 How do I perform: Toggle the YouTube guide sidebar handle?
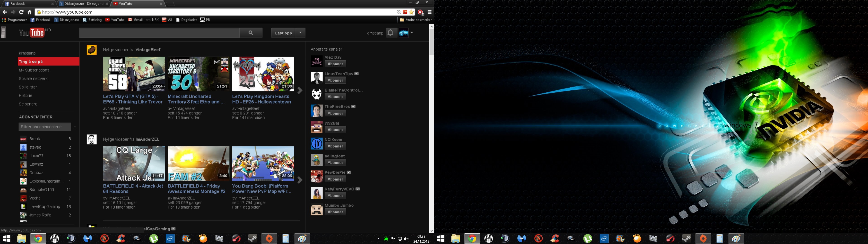[3, 33]
